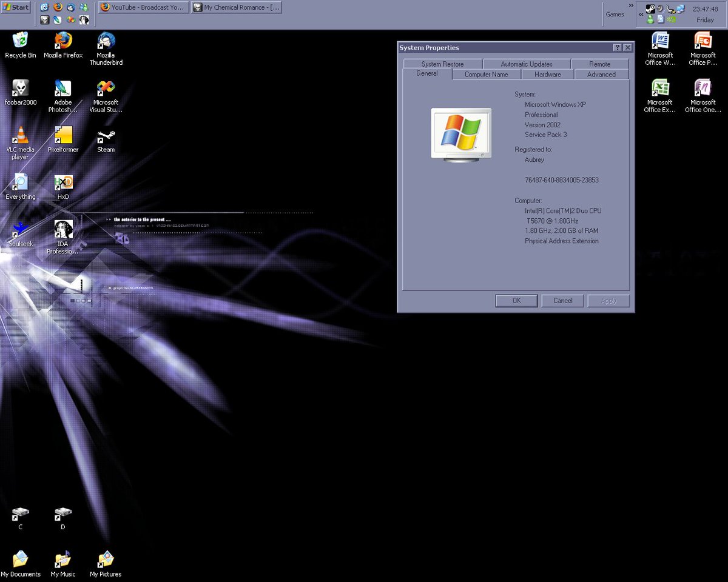
Task: Select the Microsoft Visual Studio desktop shortcut
Action: [106, 97]
